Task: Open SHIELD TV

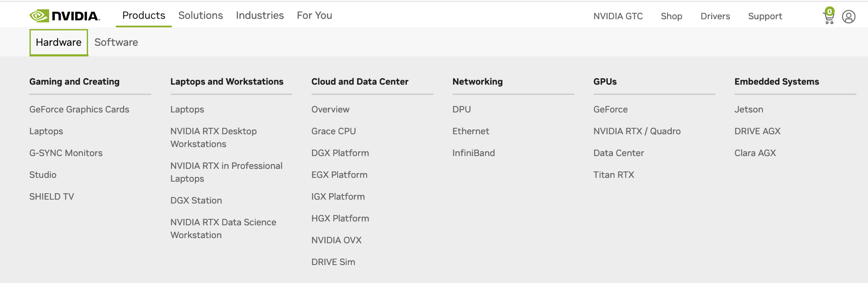Action: click(52, 197)
